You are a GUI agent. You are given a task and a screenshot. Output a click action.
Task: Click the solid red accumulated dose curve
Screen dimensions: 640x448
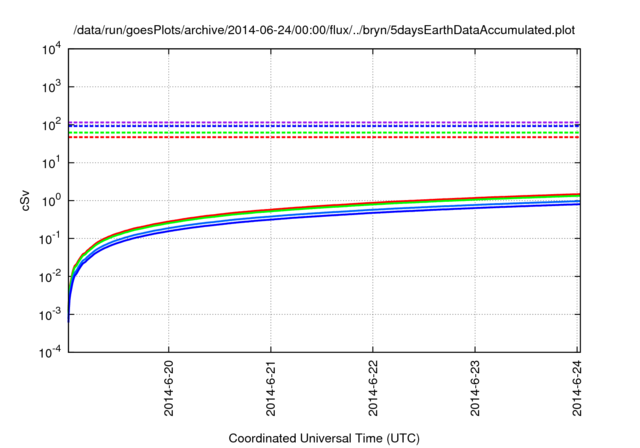(373, 202)
